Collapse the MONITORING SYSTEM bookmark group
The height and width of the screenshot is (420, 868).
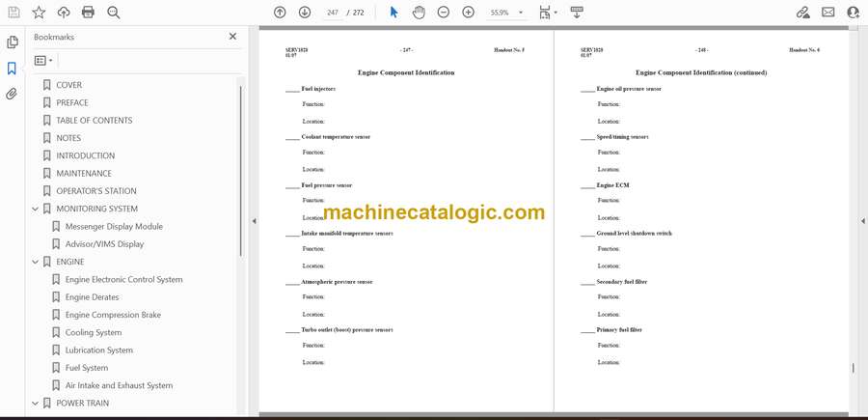36,209
